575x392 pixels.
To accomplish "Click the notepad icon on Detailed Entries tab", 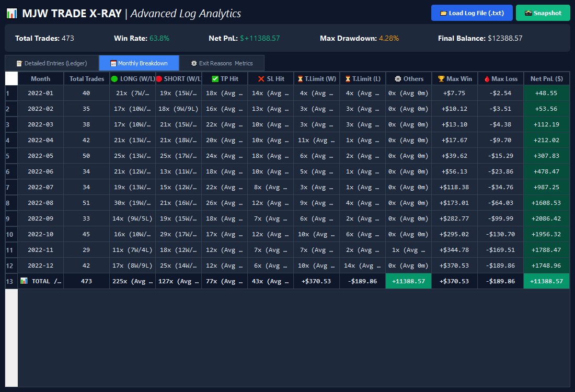I will click(19, 63).
